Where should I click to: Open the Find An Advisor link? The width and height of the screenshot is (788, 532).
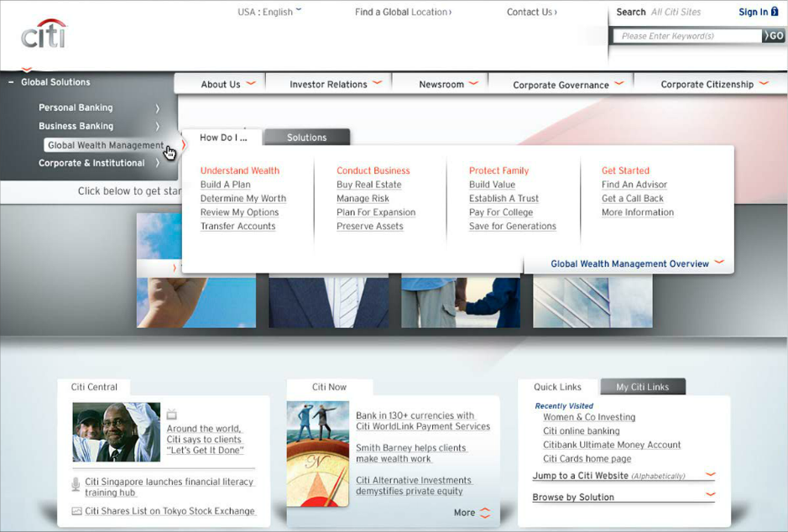[x=634, y=185]
